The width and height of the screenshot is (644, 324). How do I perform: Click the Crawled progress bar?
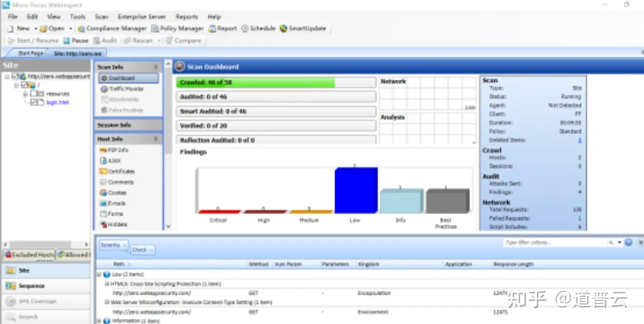pos(276,82)
